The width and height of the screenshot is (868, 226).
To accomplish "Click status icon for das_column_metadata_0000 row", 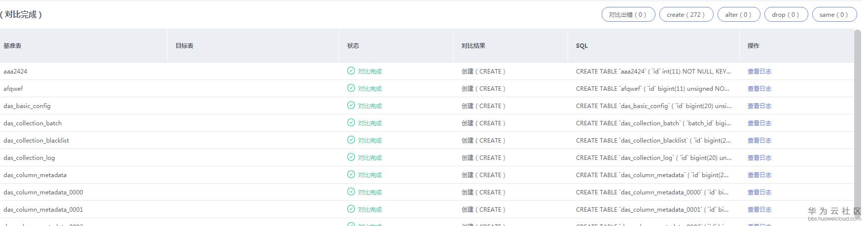I will pos(351,192).
